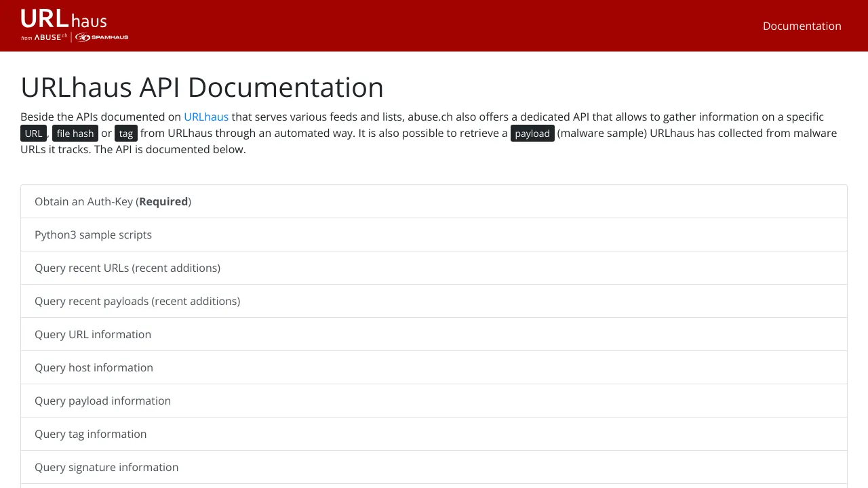Screen dimensions: 868x488
Task: Expand Query tag information section
Action: pos(434,434)
